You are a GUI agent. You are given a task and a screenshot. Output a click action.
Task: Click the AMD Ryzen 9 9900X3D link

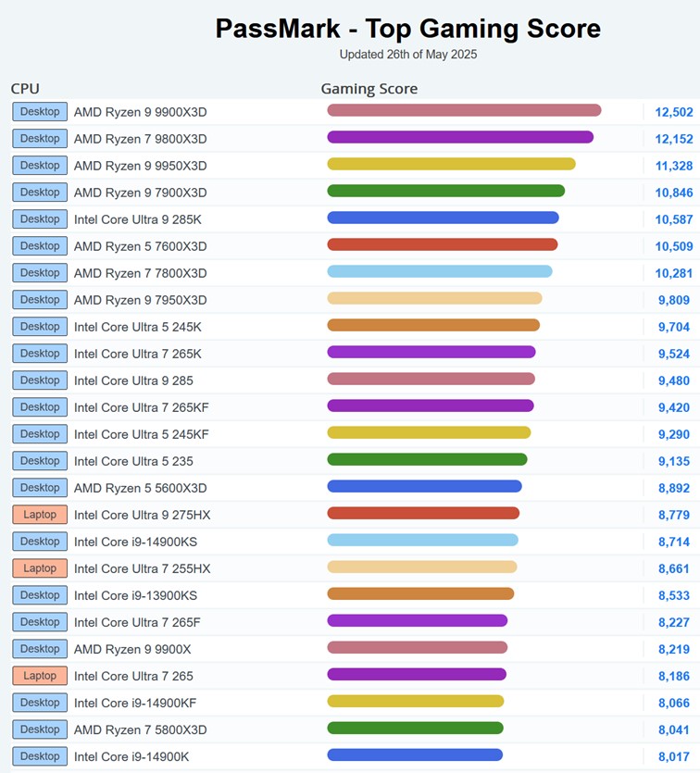pos(141,112)
